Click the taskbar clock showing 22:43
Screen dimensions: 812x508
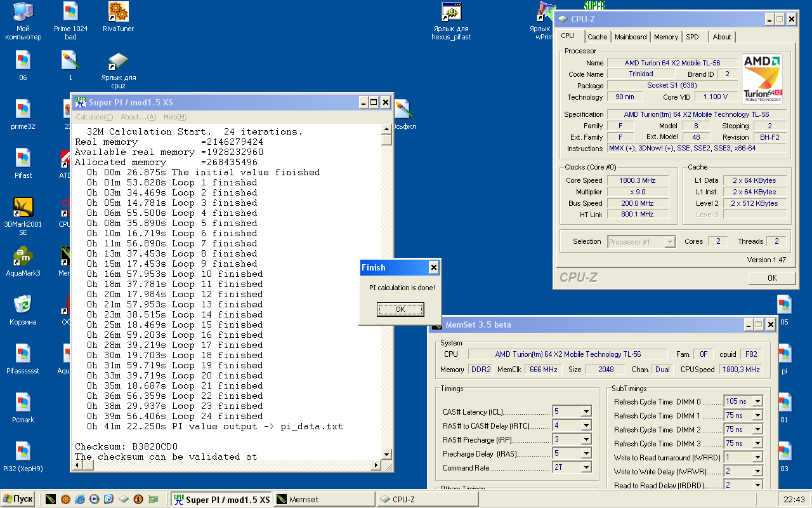click(795, 499)
